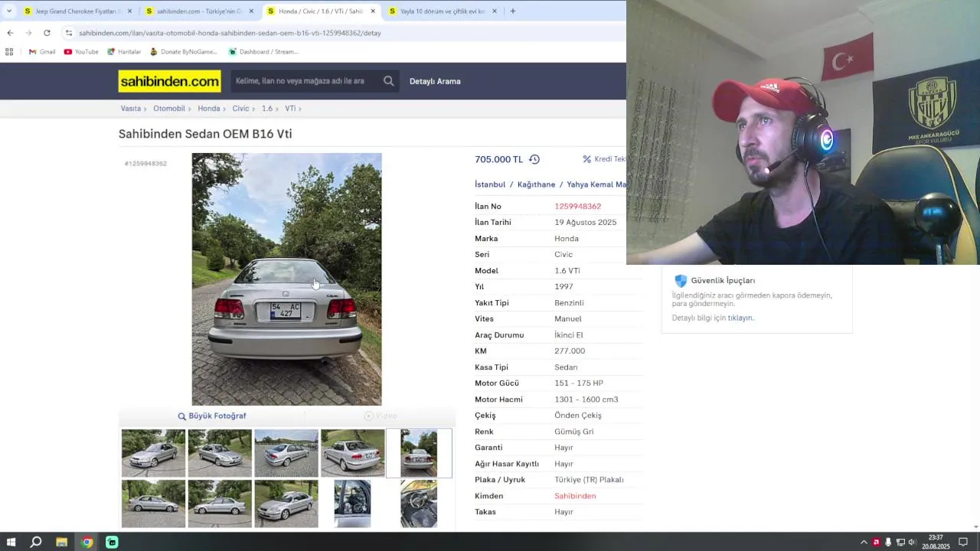Click the Honda breadcrumb
This screenshot has width=980, height=551.
209,109
